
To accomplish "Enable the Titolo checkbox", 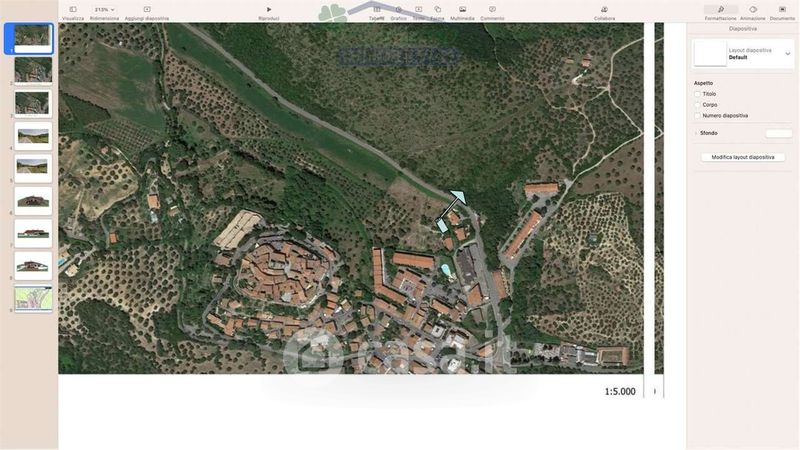I will [698, 94].
